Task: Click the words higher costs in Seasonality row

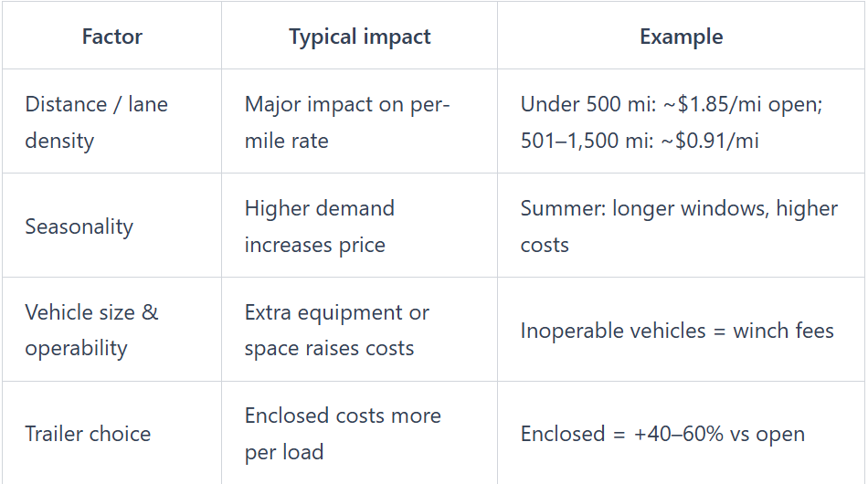Action: tap(804, 208)
